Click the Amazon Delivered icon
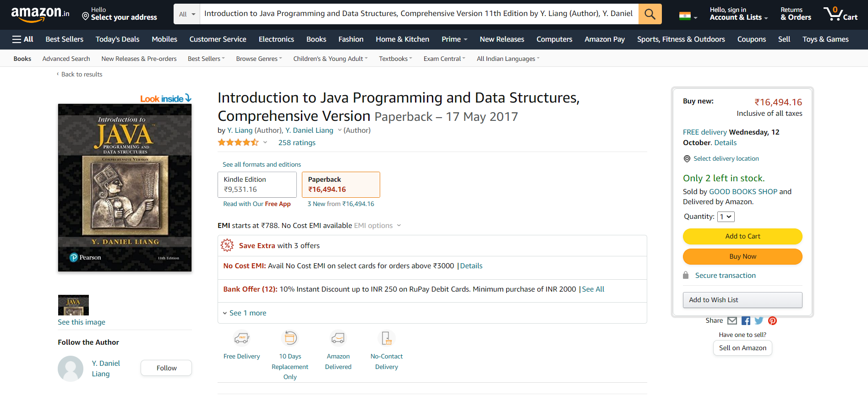This screenshot has height=396, width=868. click(x=338, y=338)
